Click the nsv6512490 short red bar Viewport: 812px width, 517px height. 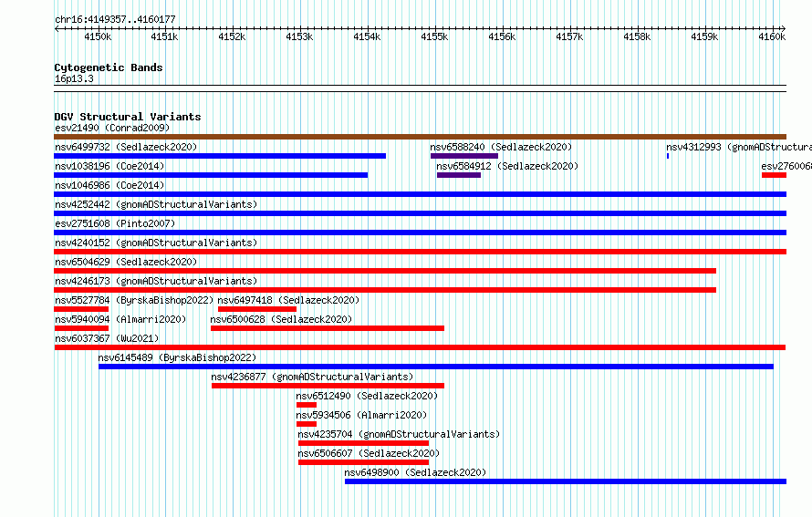[x=306, y=405]
